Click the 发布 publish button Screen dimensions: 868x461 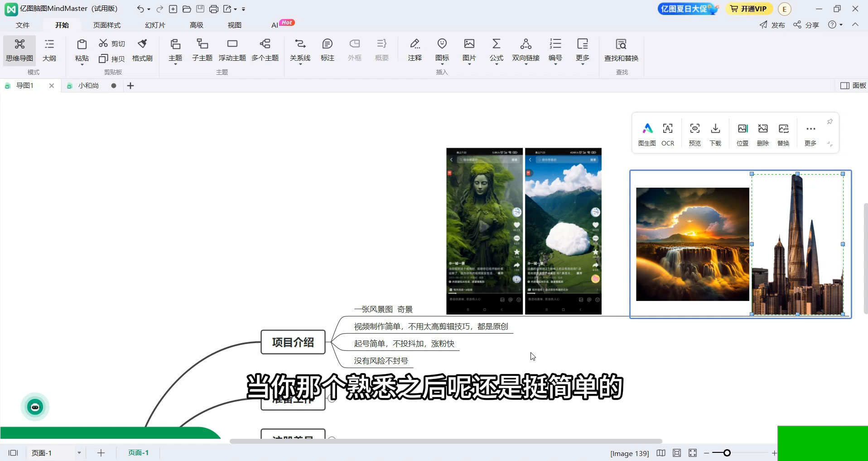coord(772,25)
